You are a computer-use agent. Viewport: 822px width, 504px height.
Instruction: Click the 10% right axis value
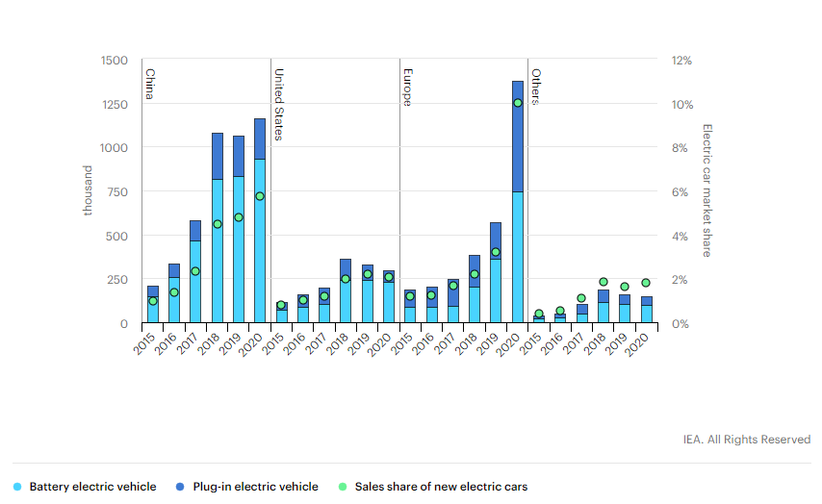[x=682, y=105]
